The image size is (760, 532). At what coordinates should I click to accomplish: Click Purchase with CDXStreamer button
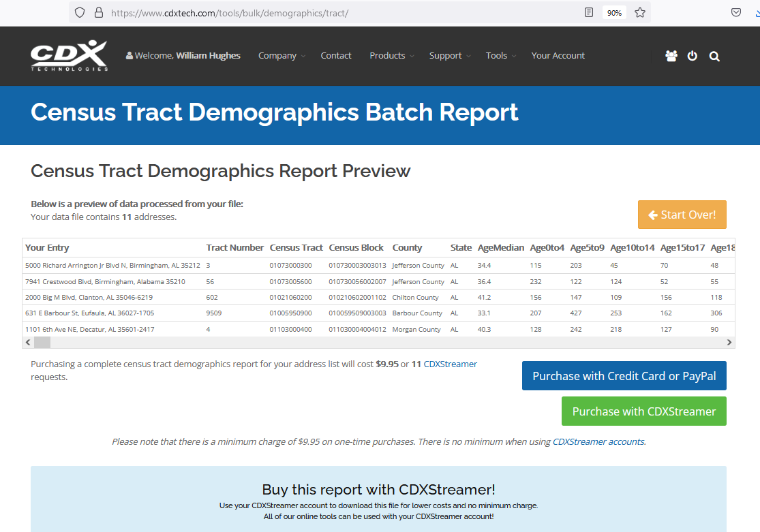[x=643, y=411]
